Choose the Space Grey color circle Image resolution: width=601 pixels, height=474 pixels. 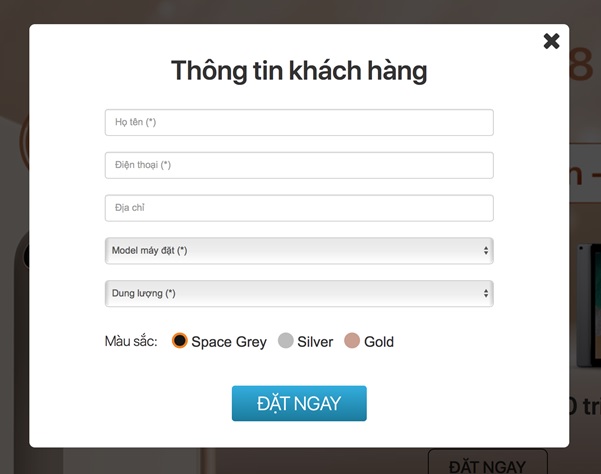[179, 340]
